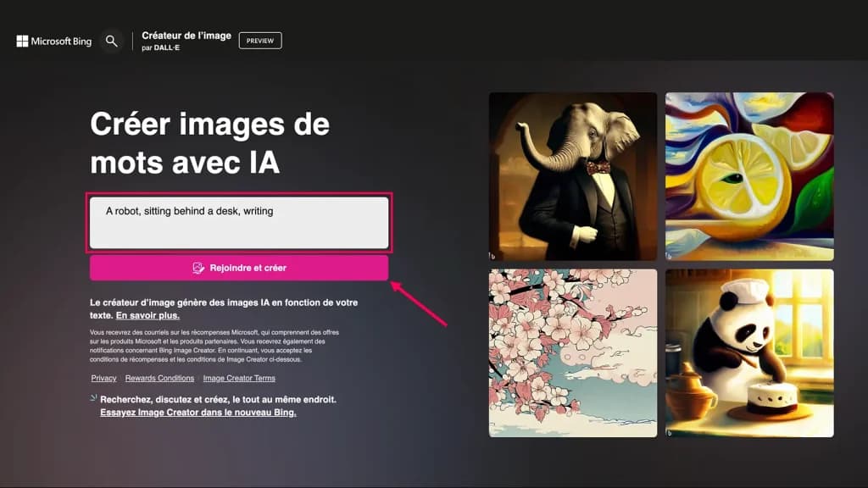Viewport: 868px width, 488px height.
Task: Open the cherry blossom sample image
Action: pyautogui.click(x=572, y=352)
